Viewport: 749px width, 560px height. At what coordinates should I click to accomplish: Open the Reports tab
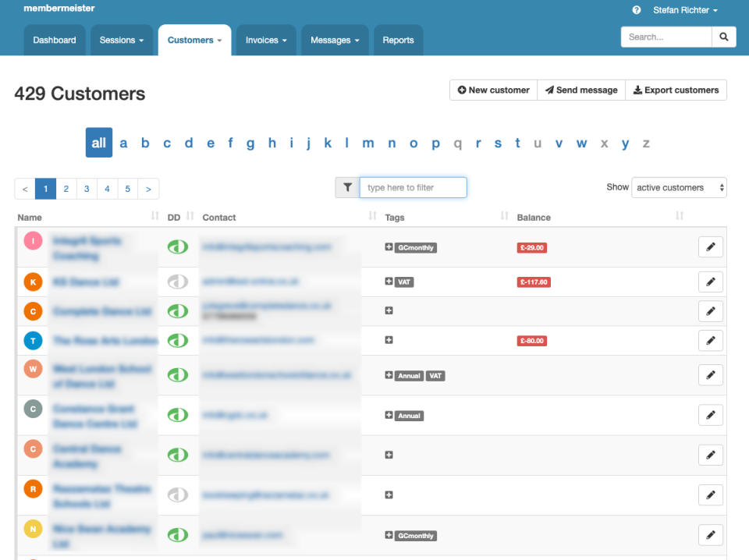pos(398,39)
